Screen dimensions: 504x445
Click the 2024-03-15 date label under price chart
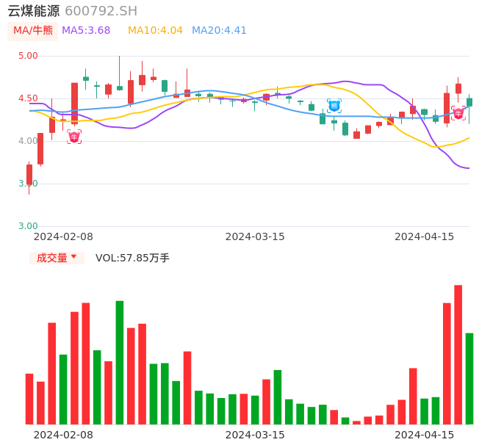(x=255, y=236)
